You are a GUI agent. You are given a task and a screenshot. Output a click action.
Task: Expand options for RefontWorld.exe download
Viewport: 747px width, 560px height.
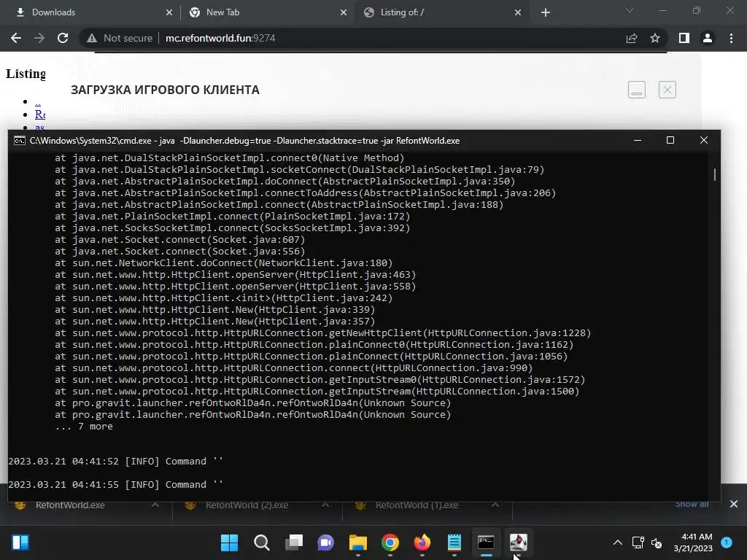155,505
